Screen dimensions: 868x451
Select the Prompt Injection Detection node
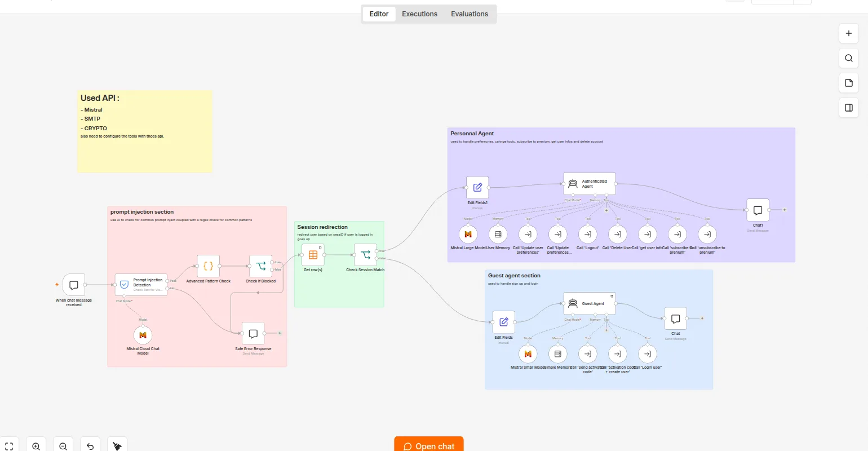tap(141, 285)
